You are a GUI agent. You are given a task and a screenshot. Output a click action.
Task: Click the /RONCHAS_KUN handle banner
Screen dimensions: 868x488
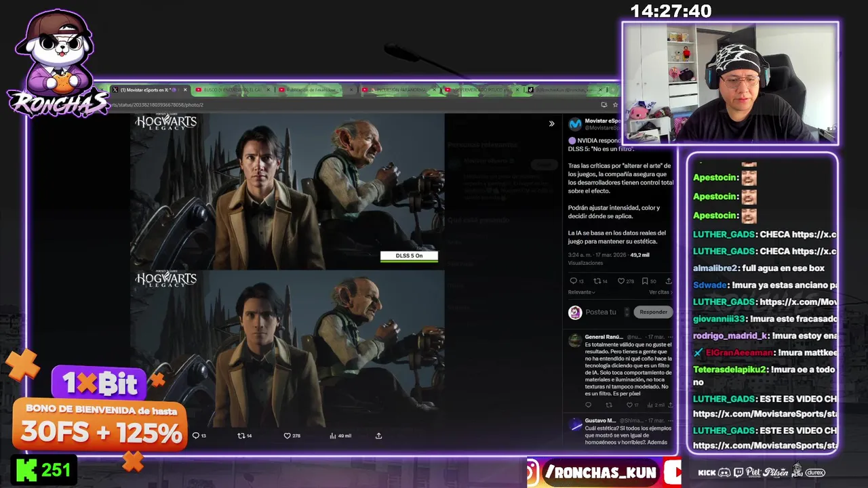coord(601,472)
